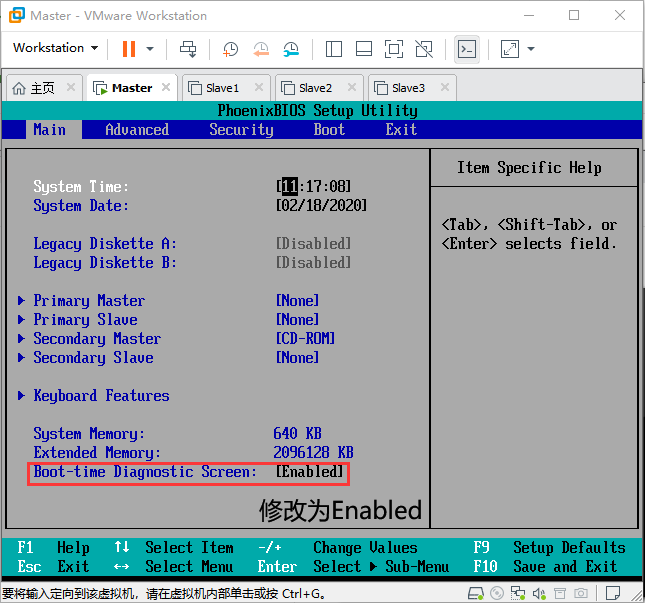Close the 主页 home tab
The width and height of the screenshot is (645, 603).
[71, 87]
